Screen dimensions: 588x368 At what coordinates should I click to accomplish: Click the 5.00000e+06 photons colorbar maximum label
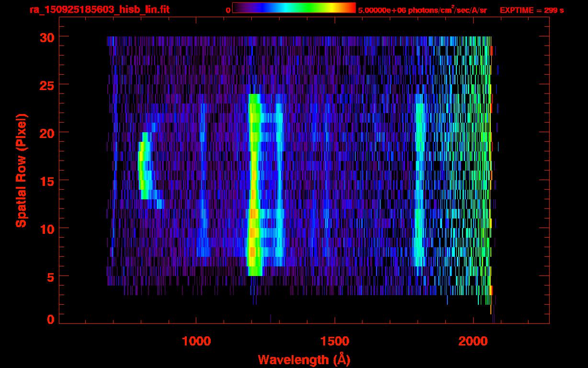pos(422,10)
